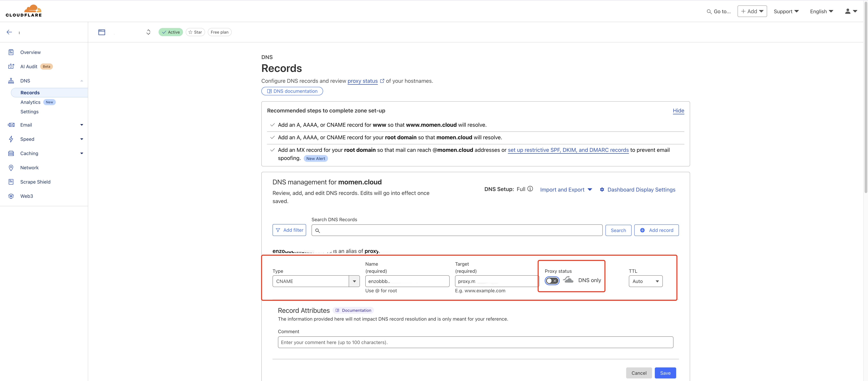Image resolution: width=868 pixels, height=381 pixels.
Task: Focus the Search DNS Records field
Action: pyautogui.click(x=457, y=230)
